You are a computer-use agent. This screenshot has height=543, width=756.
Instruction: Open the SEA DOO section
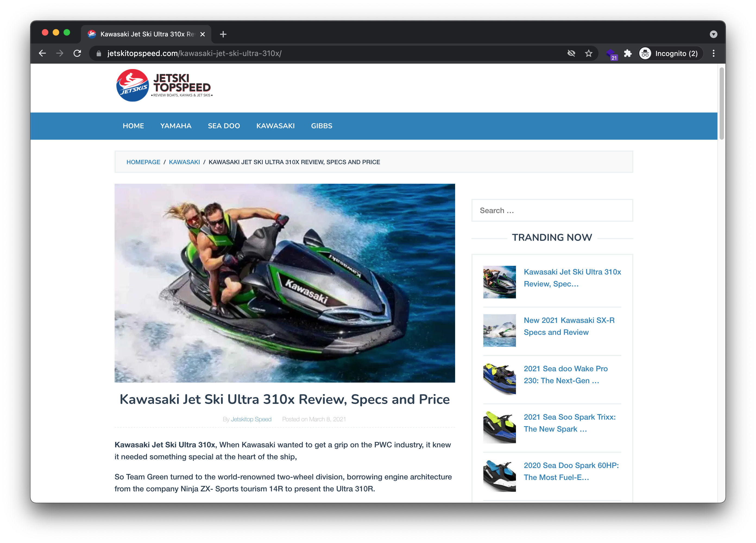[x=224, y=126]
